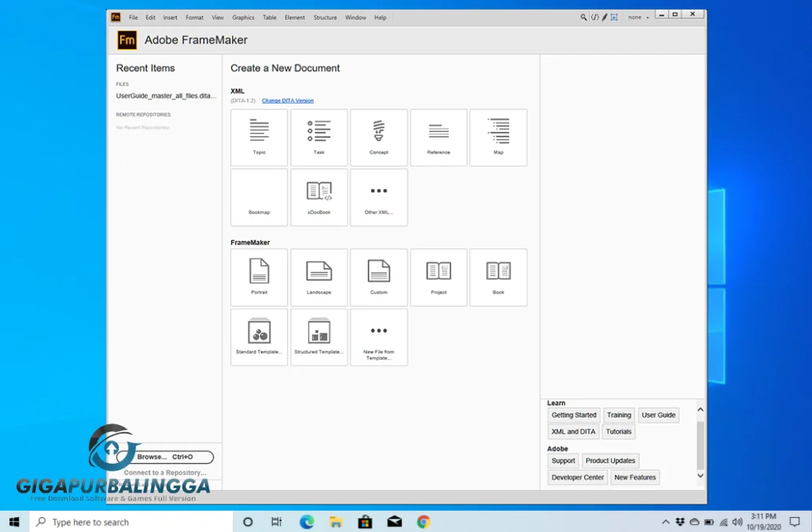Open the Structure menu
Viewport: 812px width, 532px height.
[325, 17]
